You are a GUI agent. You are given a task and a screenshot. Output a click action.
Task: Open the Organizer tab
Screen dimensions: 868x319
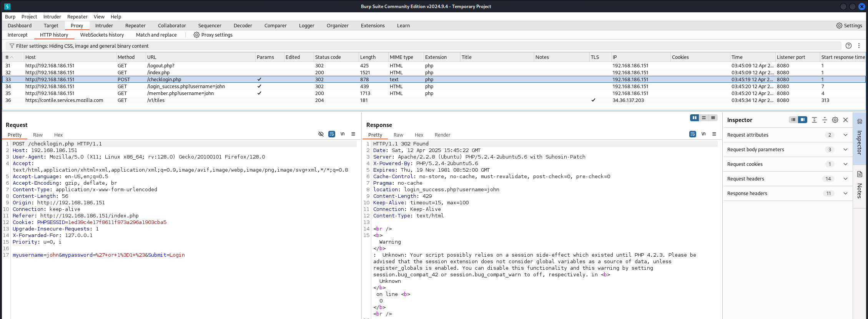[338, 25]
